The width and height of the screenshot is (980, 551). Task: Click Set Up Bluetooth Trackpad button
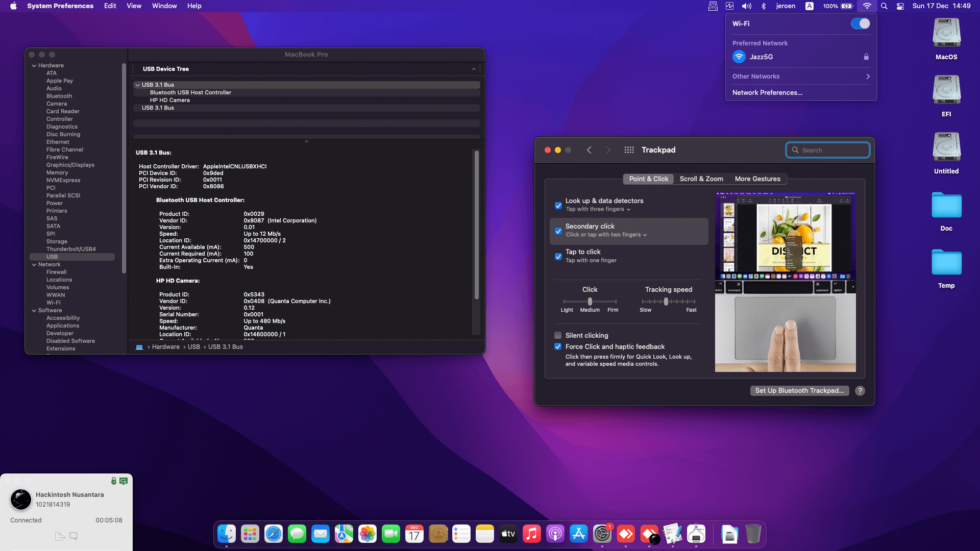coord(799,391)
